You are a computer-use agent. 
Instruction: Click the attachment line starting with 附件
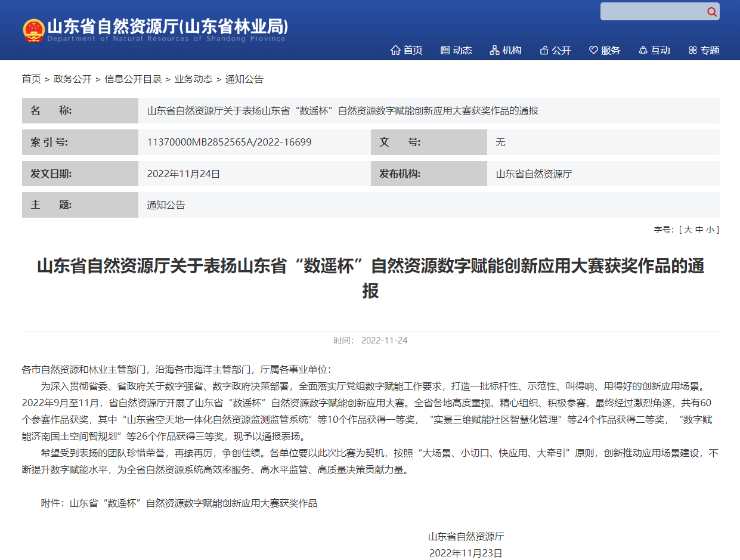[x=179, y=503]
